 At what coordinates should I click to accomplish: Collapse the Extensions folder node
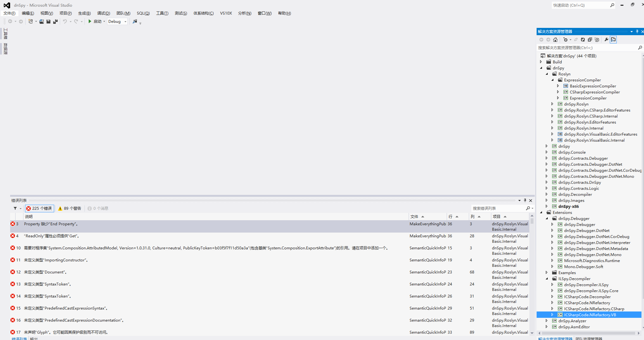point(541,212)
